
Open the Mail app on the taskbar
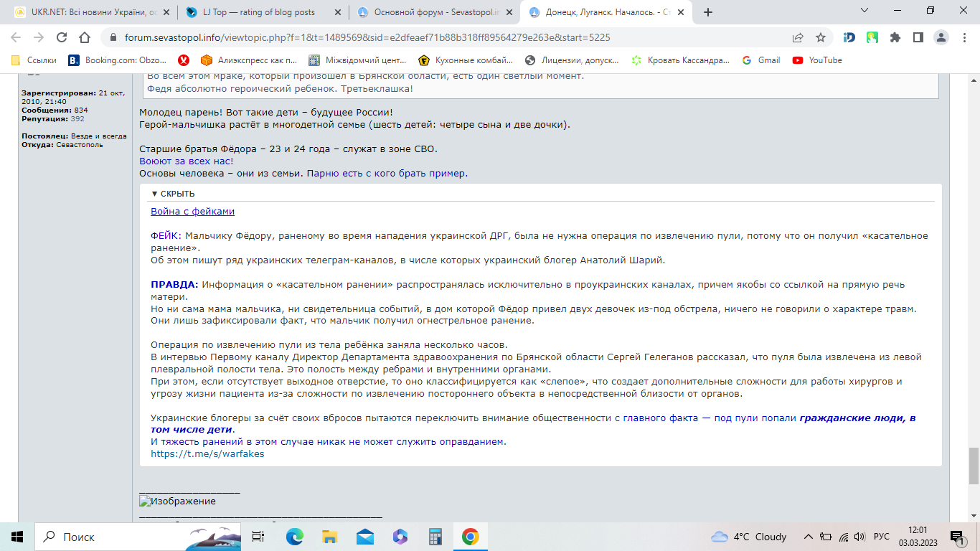pos(364,537)
